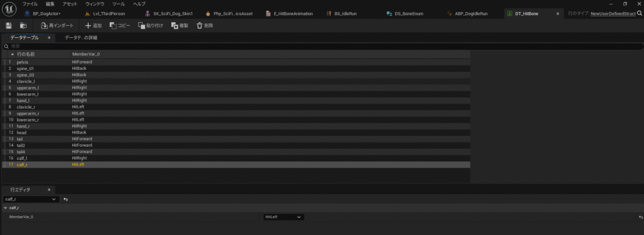Close the DT_HitBone tab
Screen dimensions: 644x235
tap(557, 14)
